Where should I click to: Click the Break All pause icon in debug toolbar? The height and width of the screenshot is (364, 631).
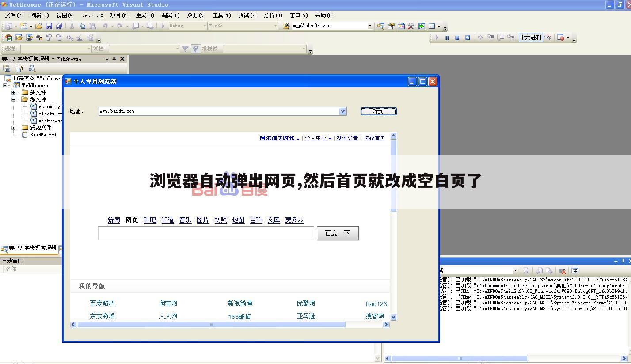pyautogui.click(x=447, y=38)
